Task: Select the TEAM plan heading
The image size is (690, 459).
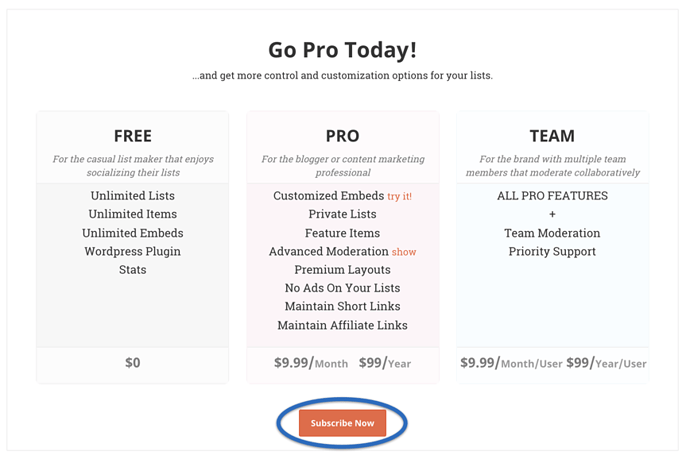Action: [552, 136]
